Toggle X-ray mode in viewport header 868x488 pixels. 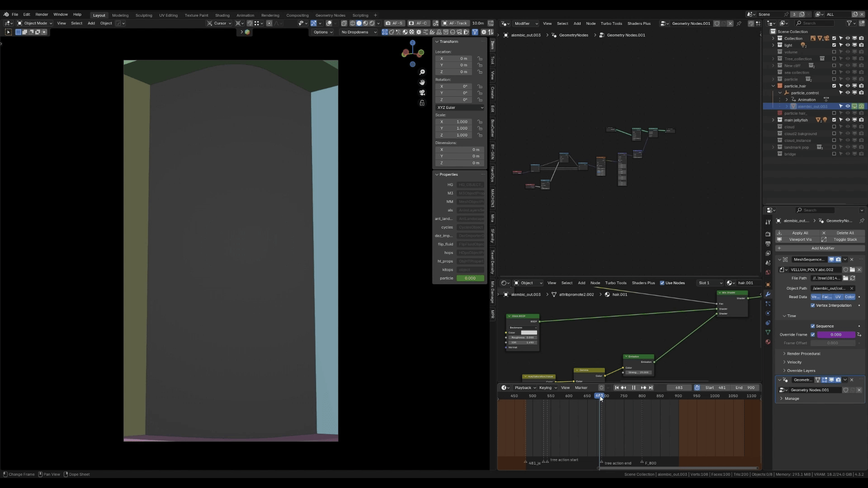point(344,23)
